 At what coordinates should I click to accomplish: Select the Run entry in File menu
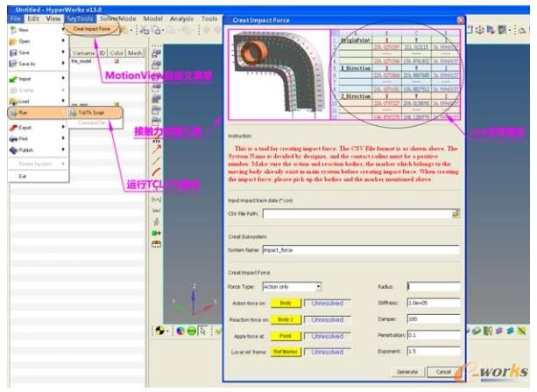click(38, 113)
